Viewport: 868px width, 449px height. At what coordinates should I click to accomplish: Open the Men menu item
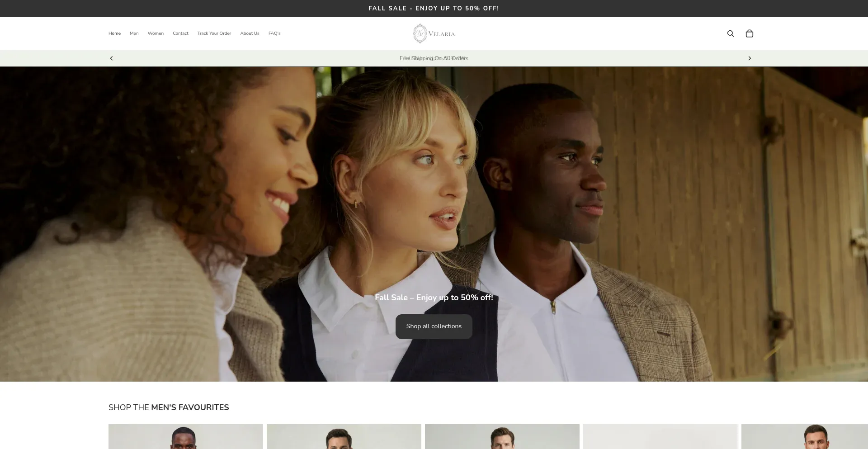click(x=134, y=33)
